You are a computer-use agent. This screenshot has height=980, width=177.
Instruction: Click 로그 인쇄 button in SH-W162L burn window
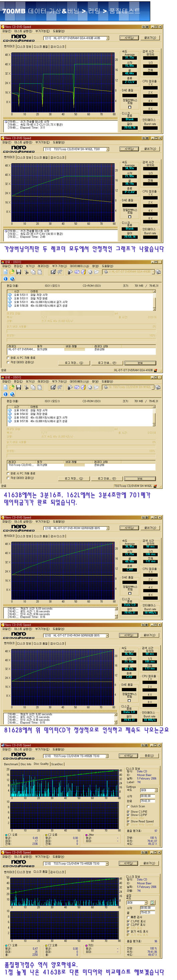[x=107, y=478]
